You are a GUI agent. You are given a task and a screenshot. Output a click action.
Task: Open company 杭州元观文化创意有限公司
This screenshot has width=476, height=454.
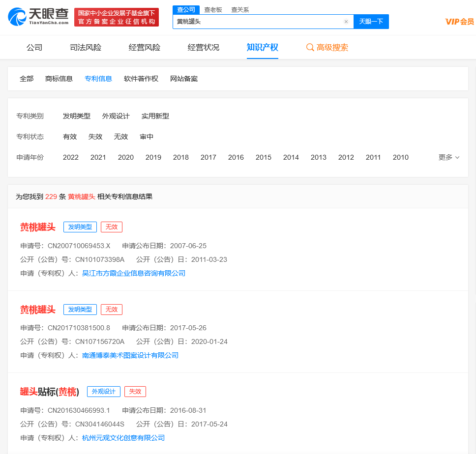pos(123,438)
